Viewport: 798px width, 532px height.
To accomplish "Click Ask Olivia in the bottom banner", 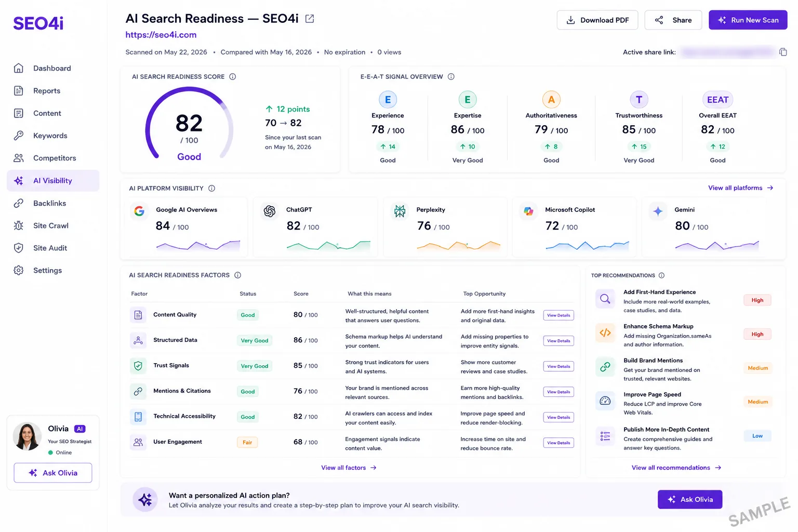I will pyautogui.click(x=690, y=499).
